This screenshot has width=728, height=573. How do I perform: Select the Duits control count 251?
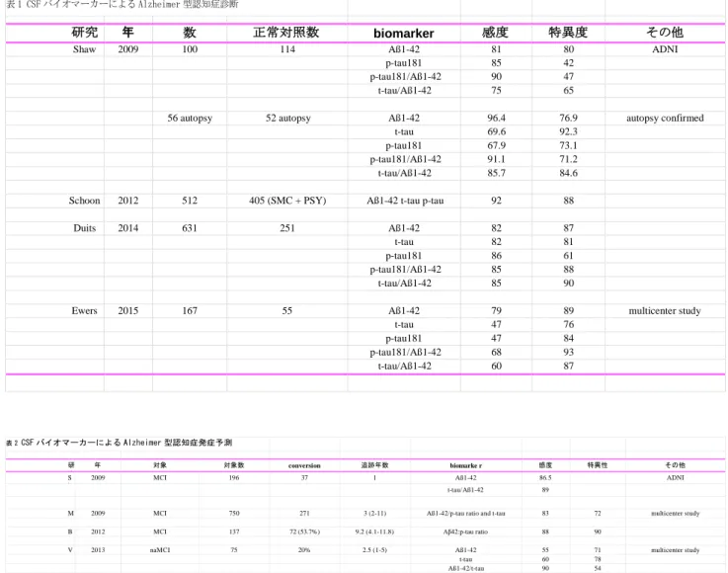(287, 228)
